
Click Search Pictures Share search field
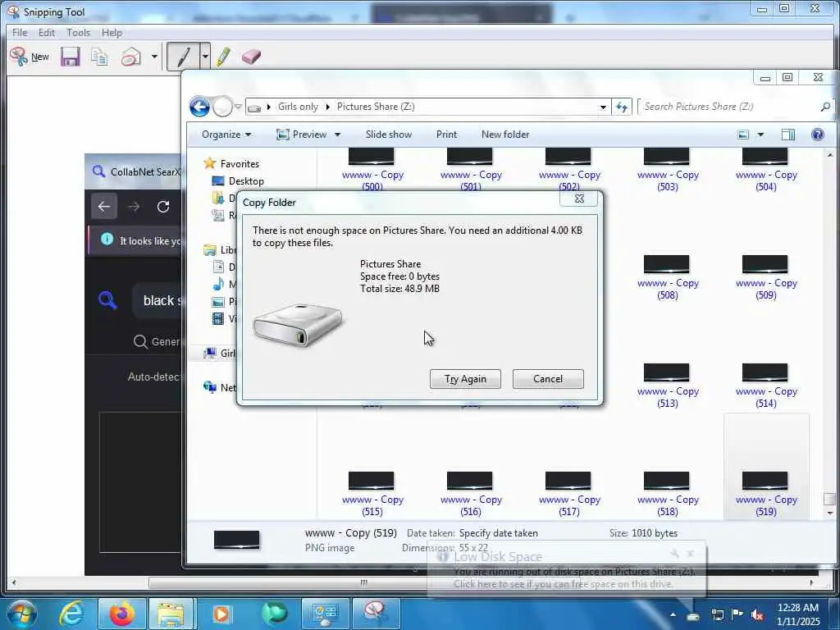729,107
